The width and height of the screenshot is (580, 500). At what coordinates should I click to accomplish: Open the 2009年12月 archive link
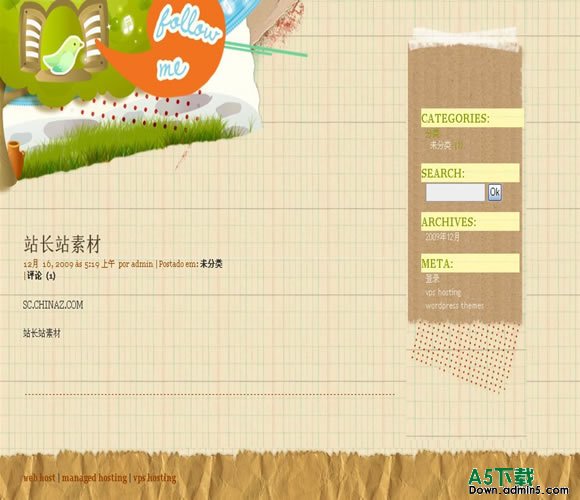443,237
